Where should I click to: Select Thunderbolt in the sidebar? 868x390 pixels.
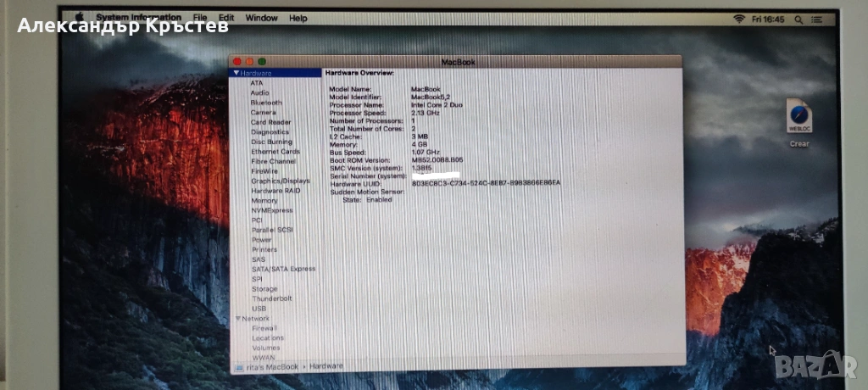tap(272, 298)
